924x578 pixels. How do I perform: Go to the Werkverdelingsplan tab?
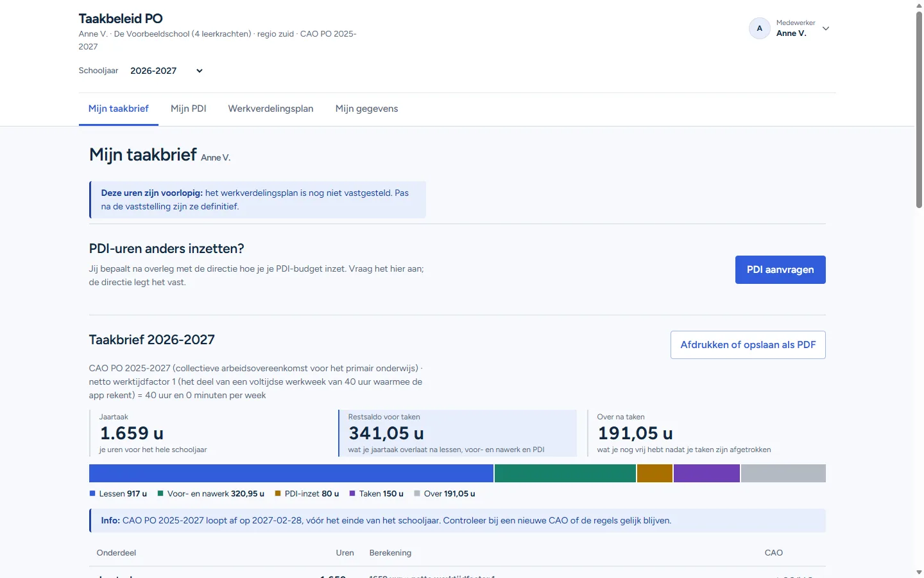271,109
